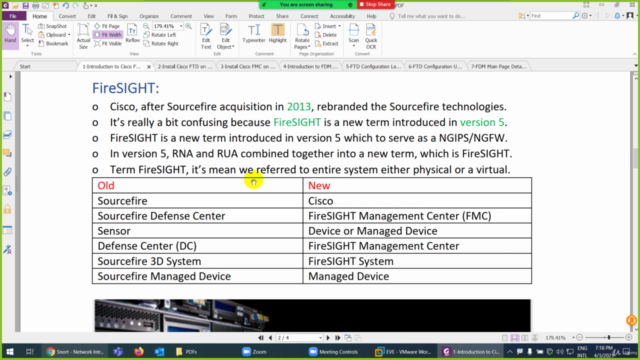Set view to Actual Size
640x360 pixels.
83,36
